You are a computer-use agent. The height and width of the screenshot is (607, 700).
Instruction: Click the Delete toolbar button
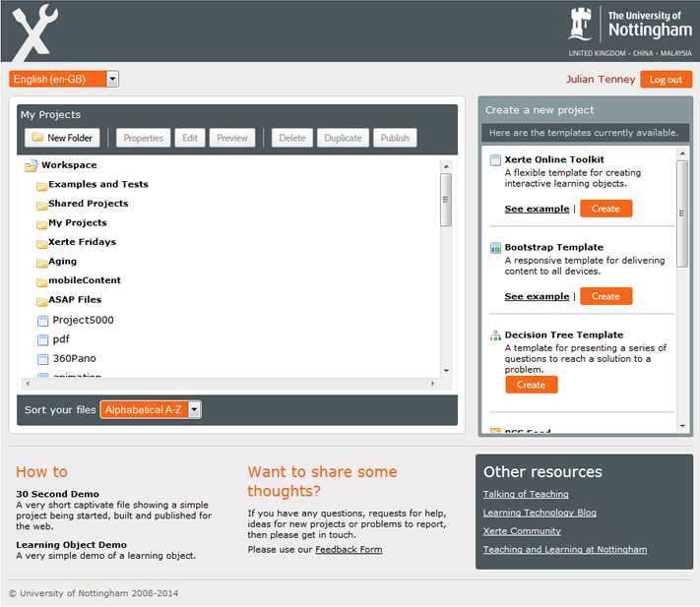click(292, 138)
